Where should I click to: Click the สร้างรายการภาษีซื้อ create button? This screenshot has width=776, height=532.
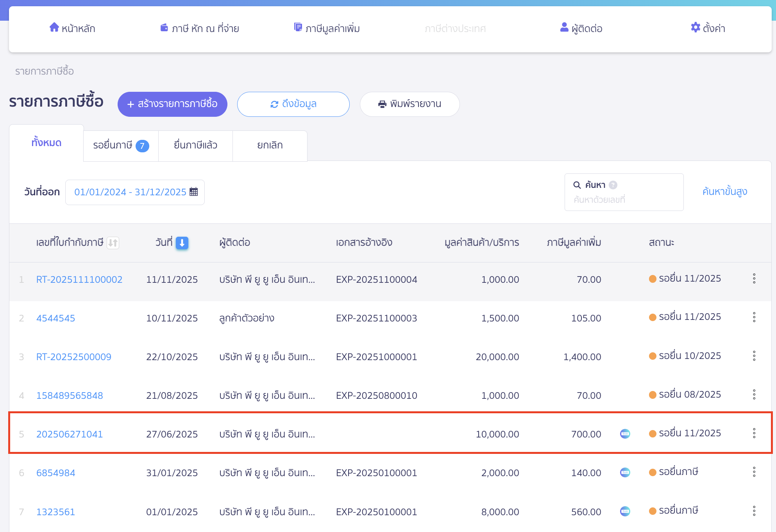click(172, 104)
